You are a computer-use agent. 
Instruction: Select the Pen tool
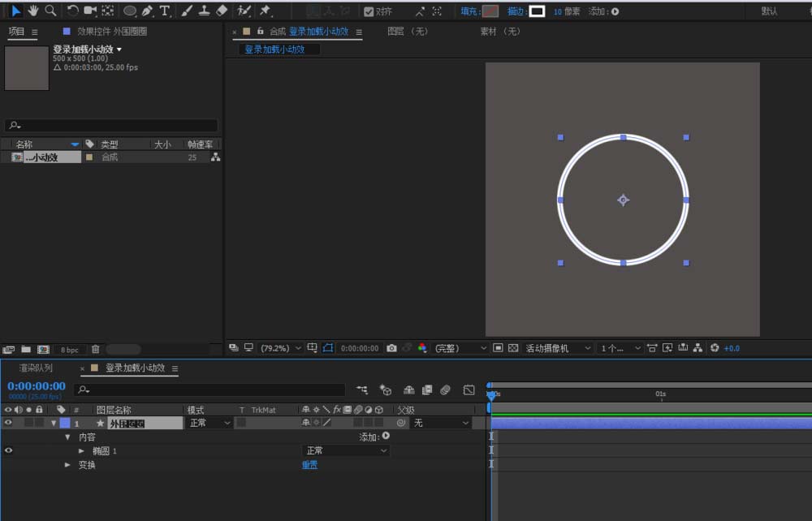[x=147, y=11]
